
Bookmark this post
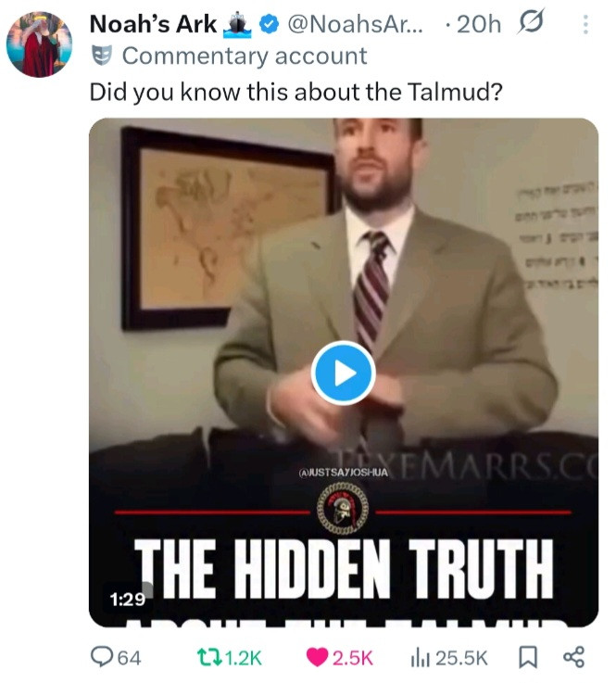528,657
